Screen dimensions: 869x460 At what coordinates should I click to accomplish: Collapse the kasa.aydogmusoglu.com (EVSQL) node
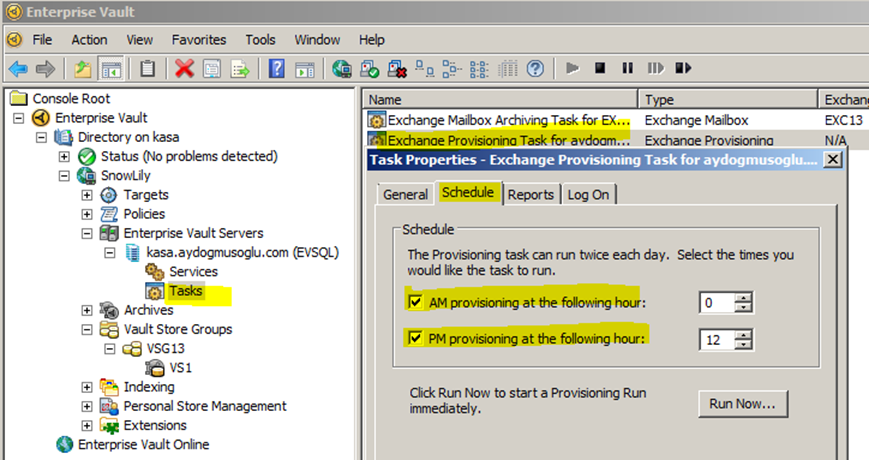pos(110,253)
